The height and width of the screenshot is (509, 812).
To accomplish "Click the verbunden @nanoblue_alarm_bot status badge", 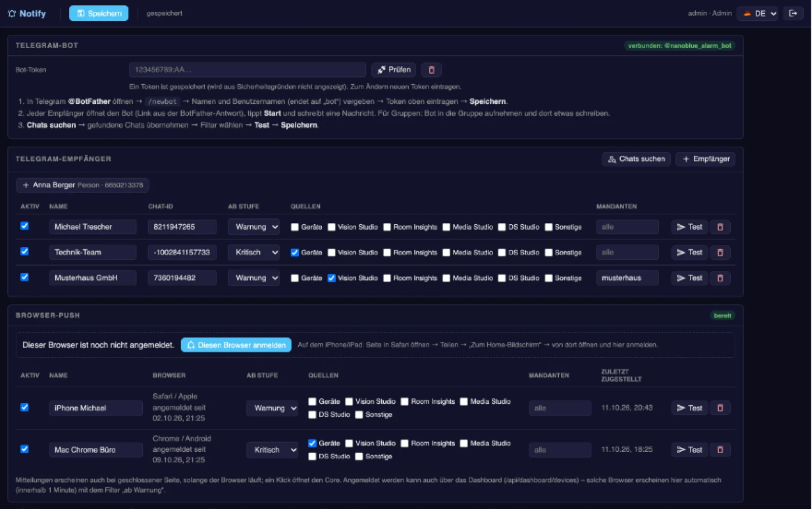I will 680,46.
